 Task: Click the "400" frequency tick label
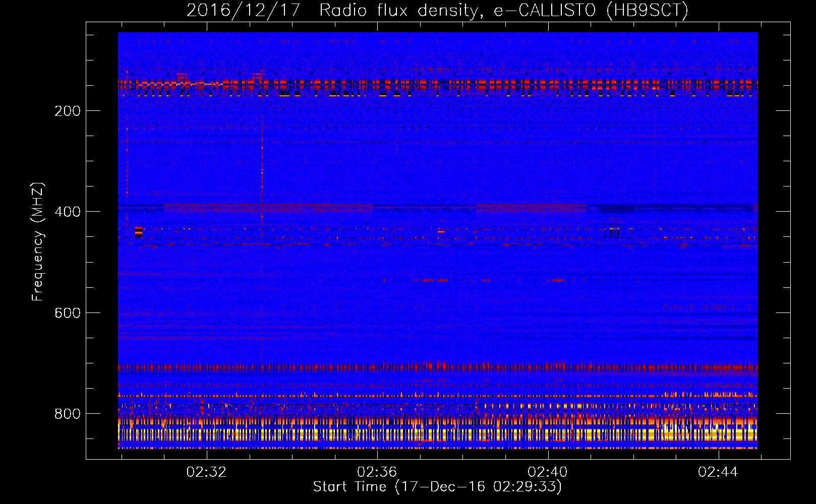coord(68,212)
